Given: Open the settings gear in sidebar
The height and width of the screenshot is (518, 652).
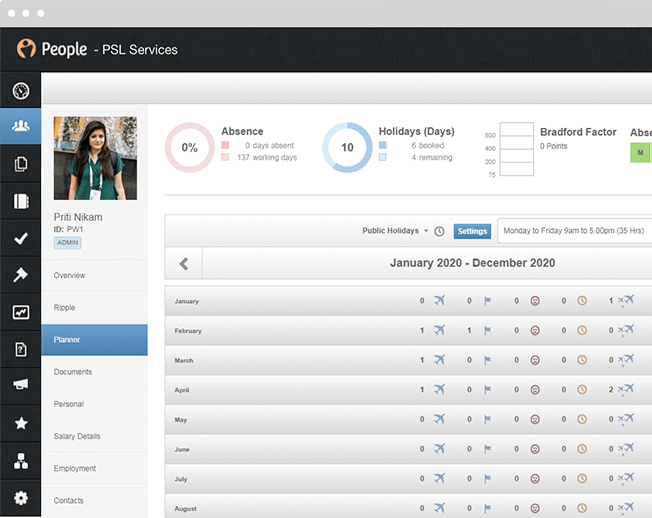Looking at the screenshot, I should tap(20, 497).
